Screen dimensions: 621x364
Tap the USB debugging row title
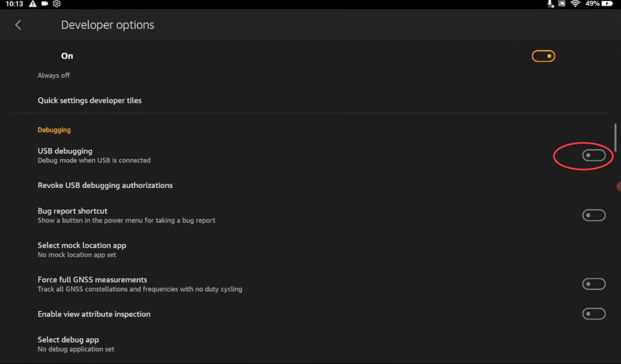pyautogui.click(x=65, y=151)
